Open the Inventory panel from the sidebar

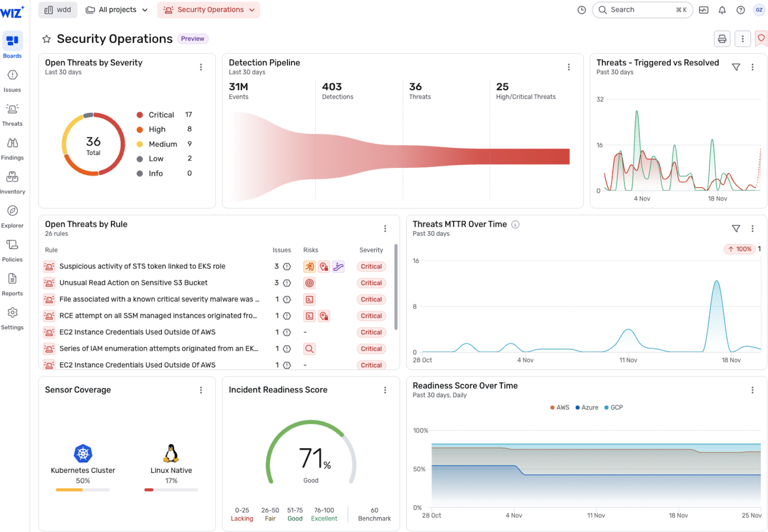point(12,181)
